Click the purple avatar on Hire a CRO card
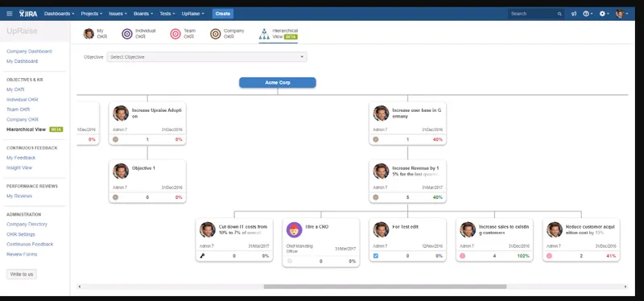This screenshot has width=644, height=301. [x=294, y=230]
